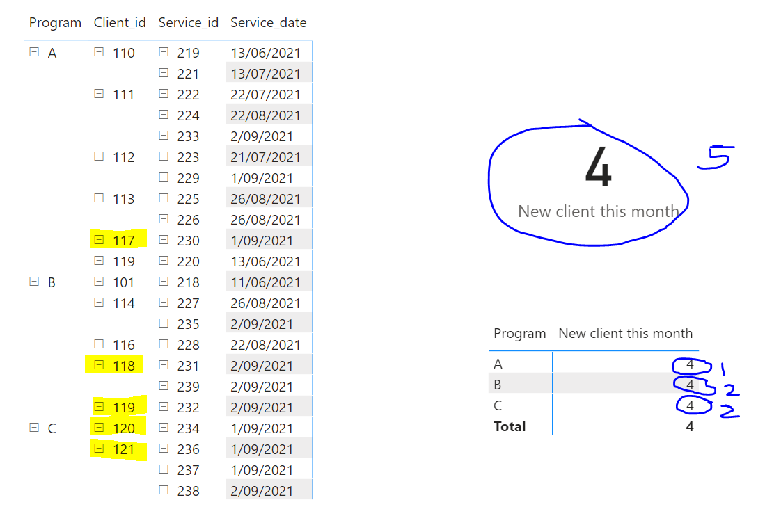Collapse service 238 expander
This screenshot has width=781, height=532.
tap(164, 490)
